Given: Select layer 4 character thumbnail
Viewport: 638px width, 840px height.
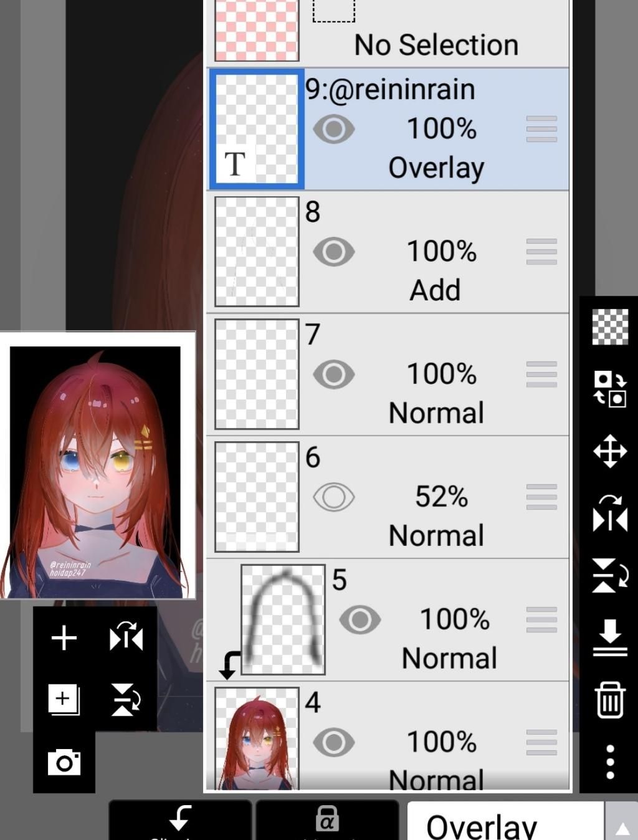Looking at the screenshot, I should (x=257, y=738).
